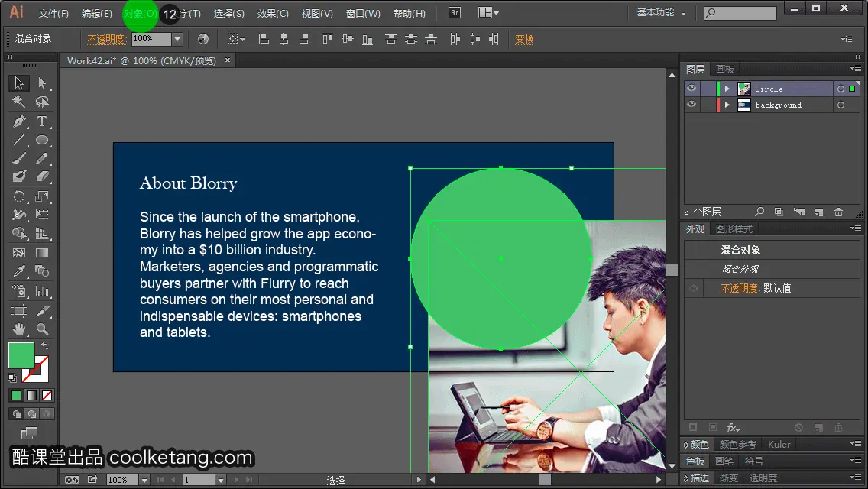This screenshot has width=868, height=489.
Task: Open the 编辑(E) menu
Action: [97, 13]
